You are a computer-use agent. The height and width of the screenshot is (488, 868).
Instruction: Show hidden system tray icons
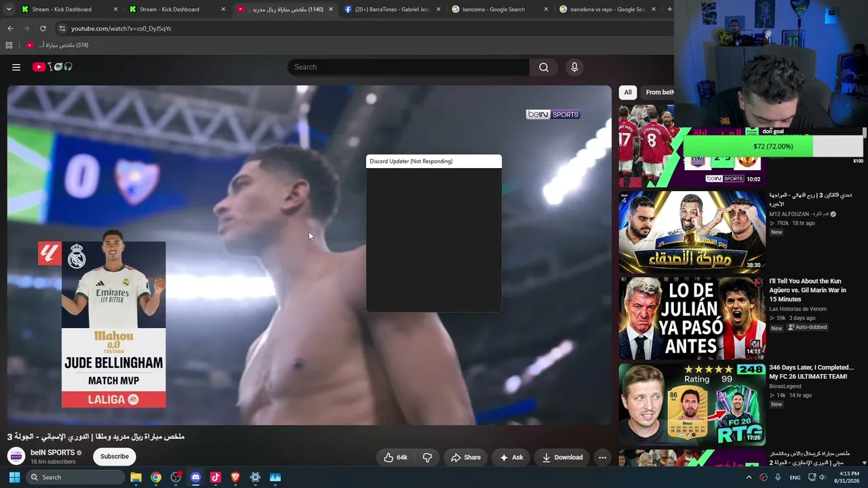749,477
